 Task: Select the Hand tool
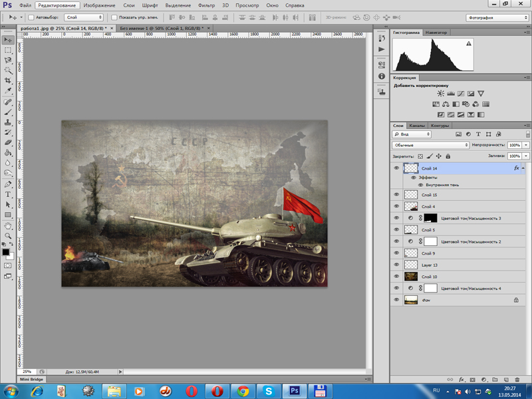[8, 225]
